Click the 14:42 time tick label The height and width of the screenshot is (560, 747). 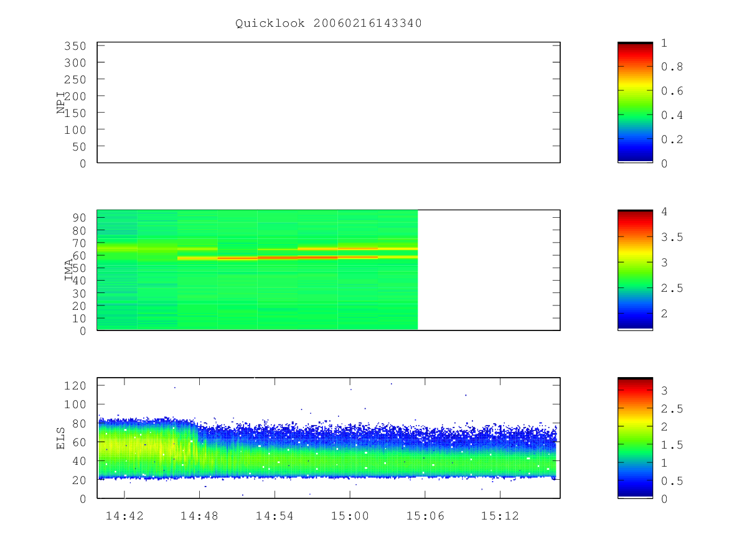[x=125, y=516]
